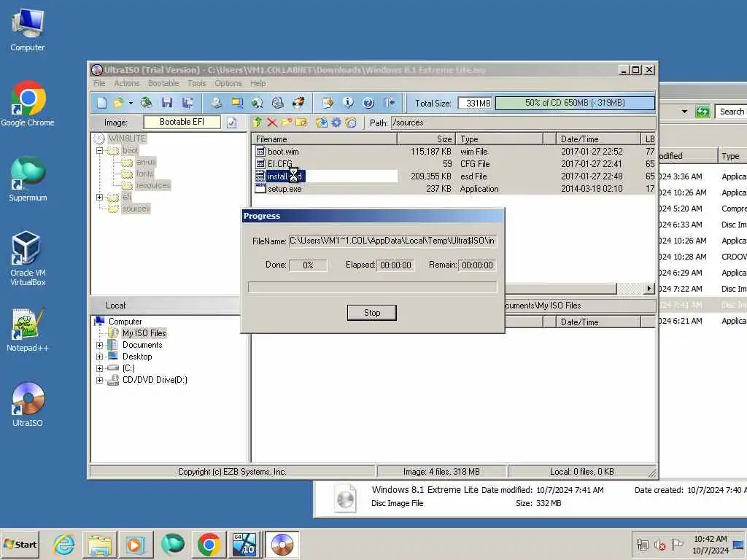This screenshot has height=560, width=747.
Task: Open the Actions menu
Action: pyautogui.click(x=127, y=83)
